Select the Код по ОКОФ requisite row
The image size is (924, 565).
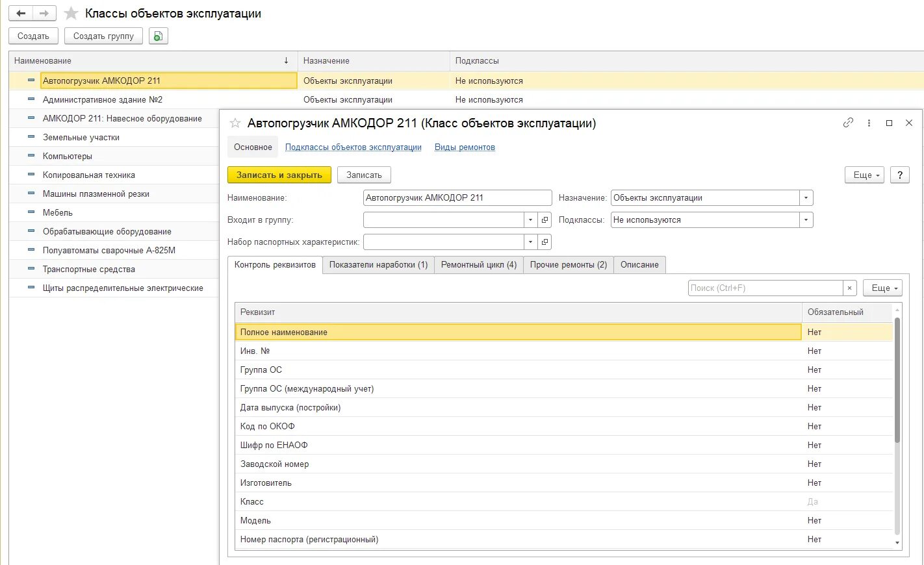[x=563, y=427]
